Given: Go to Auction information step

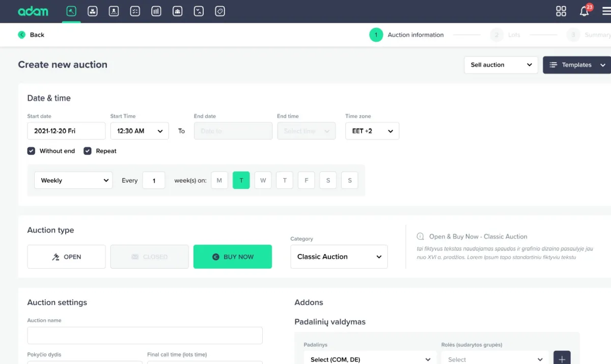Looking at the screenshot, I should [376, 35].
